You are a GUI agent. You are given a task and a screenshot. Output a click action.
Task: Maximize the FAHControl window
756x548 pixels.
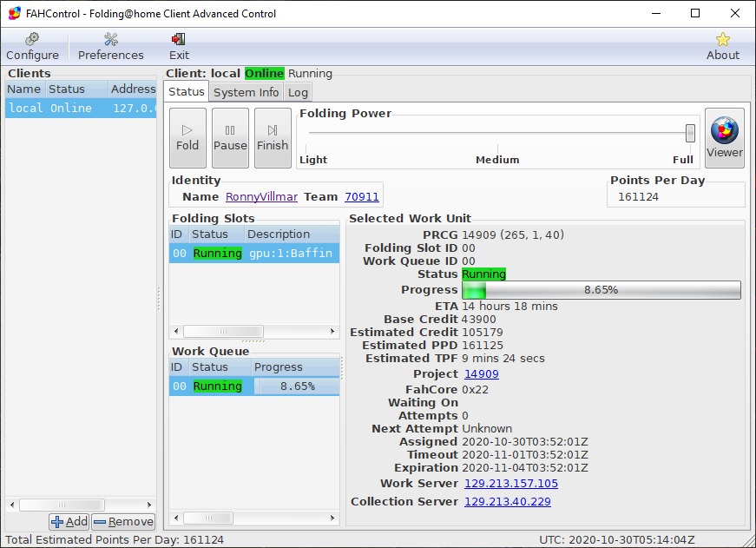click(695, 14)
